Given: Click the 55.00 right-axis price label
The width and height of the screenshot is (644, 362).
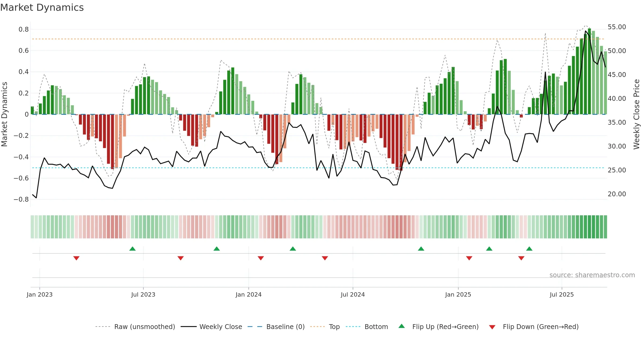Looking at the screenshot, I should (617, 27).
